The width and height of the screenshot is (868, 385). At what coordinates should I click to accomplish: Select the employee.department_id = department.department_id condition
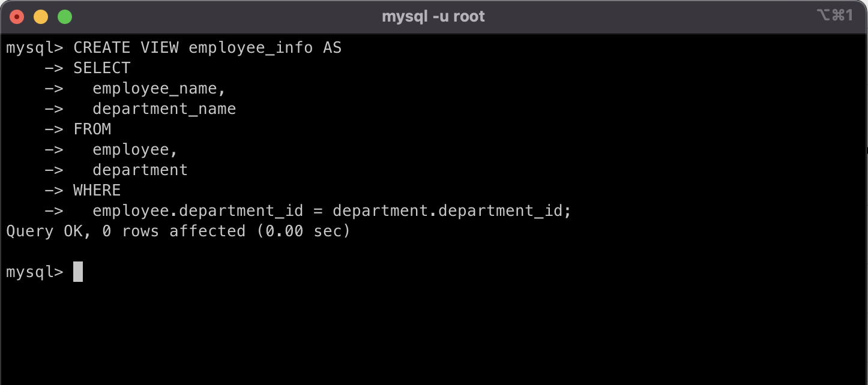(x=331, y=210)
